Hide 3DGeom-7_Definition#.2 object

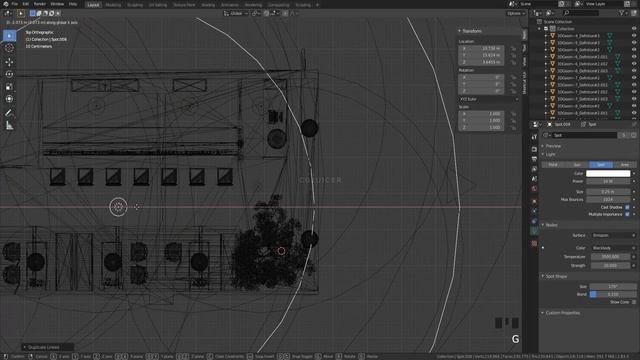pyautogui.click(x=634, y=78)
